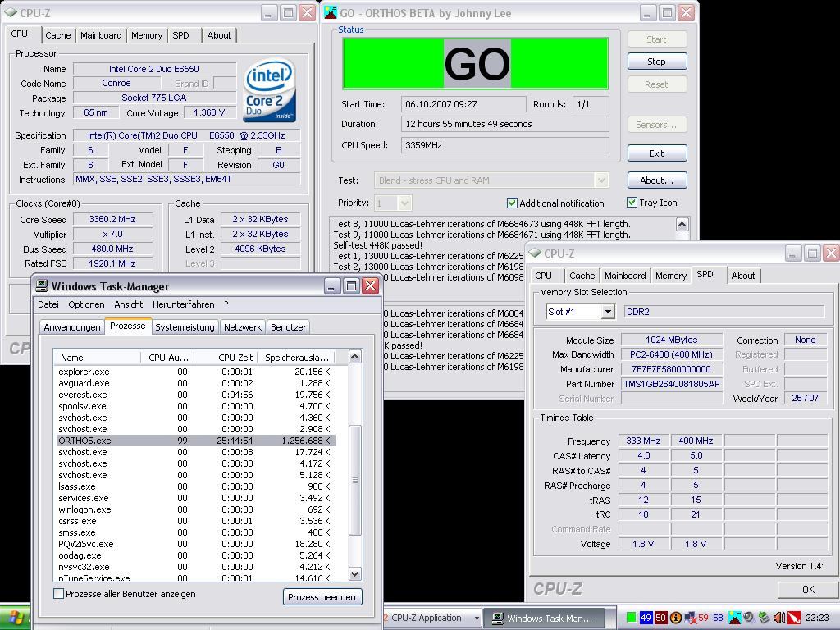Click the Stop button in ORTHOS

(657, 62)
